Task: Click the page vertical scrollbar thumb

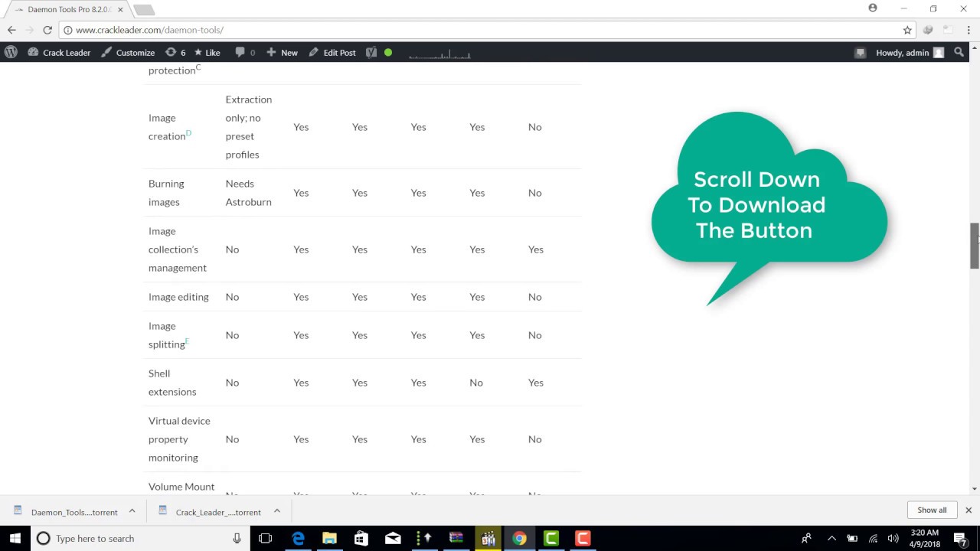Action: [974, 246]
